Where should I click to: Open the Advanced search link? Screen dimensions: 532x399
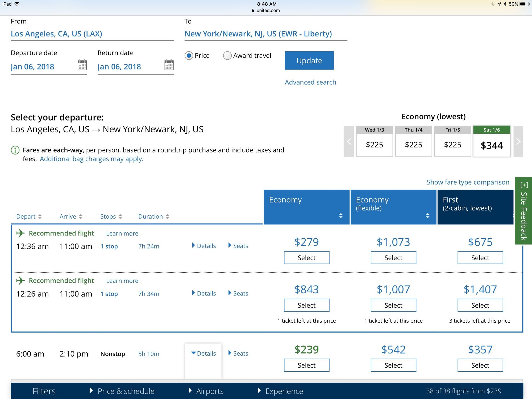310,82
